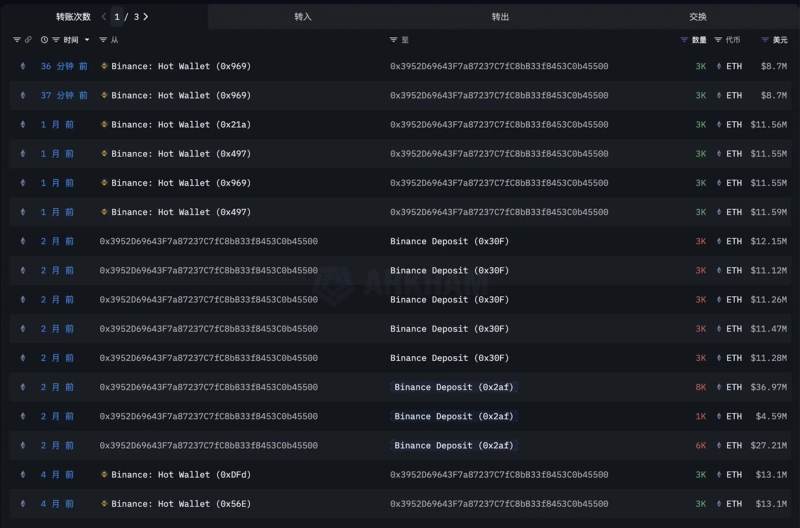
Task: Go to next page of transfers
Action: pyautogui.click(x=146, y=16)
